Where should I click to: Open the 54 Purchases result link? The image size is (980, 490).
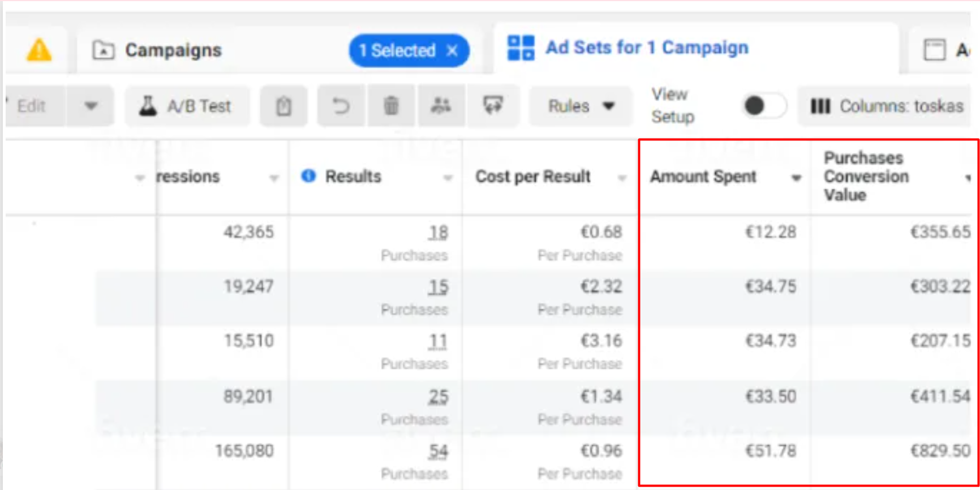pos(438,452)
